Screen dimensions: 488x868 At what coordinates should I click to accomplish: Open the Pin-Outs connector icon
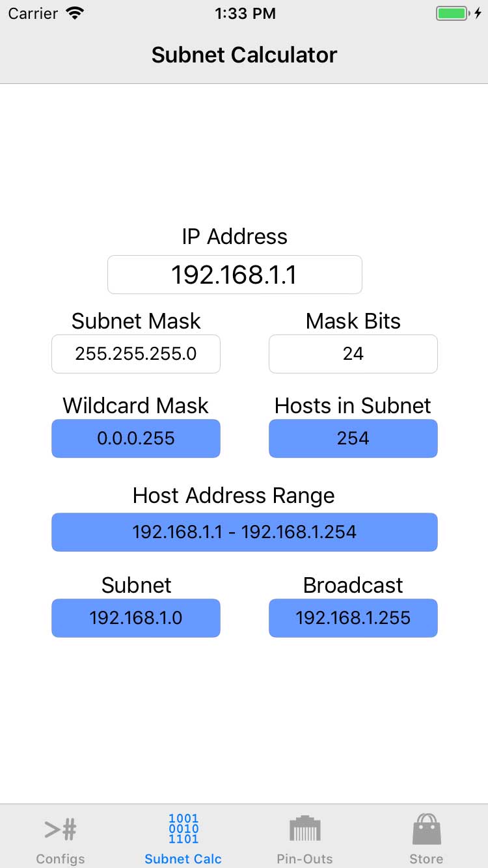(x=305, y=828)
